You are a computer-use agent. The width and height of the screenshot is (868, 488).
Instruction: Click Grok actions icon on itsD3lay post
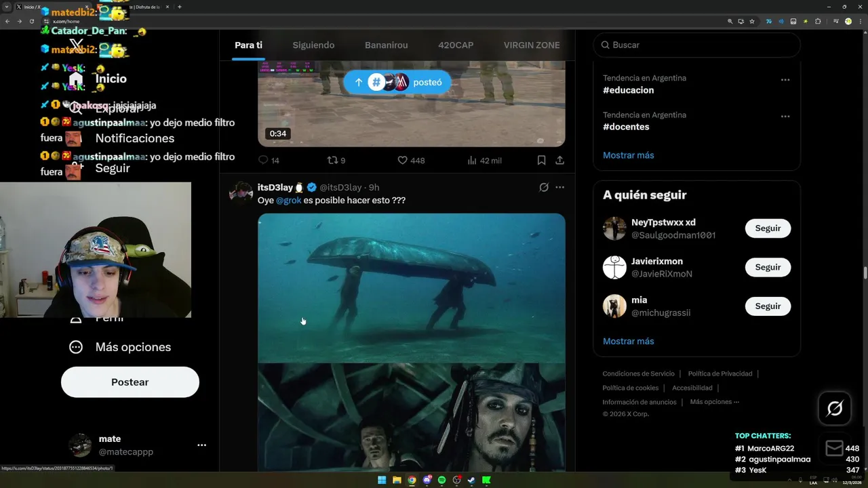[544, 187]
